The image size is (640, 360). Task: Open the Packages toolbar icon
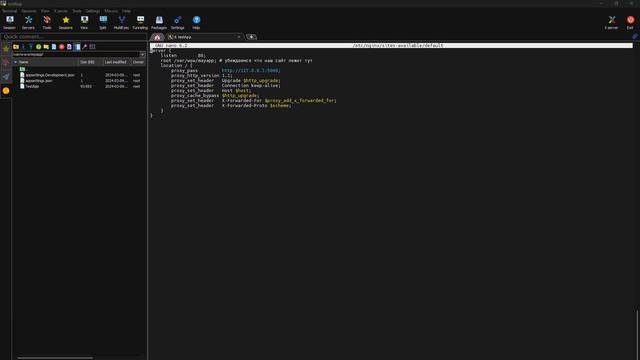tap(159, 22)
